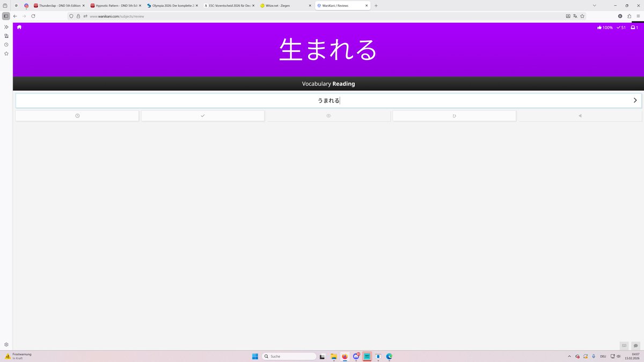644x362 pixels.
Task: Click the padlock site security icon
Action: tap(78, 16)
